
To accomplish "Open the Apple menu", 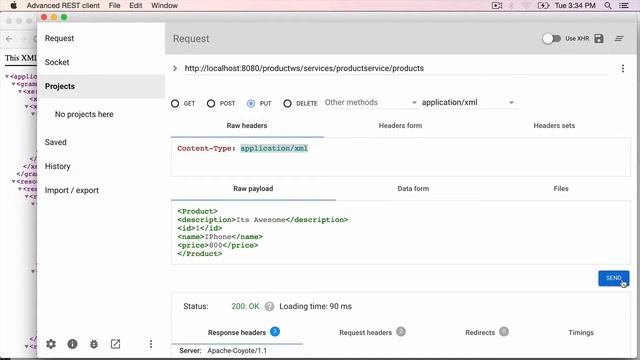I will pos(13,5).
